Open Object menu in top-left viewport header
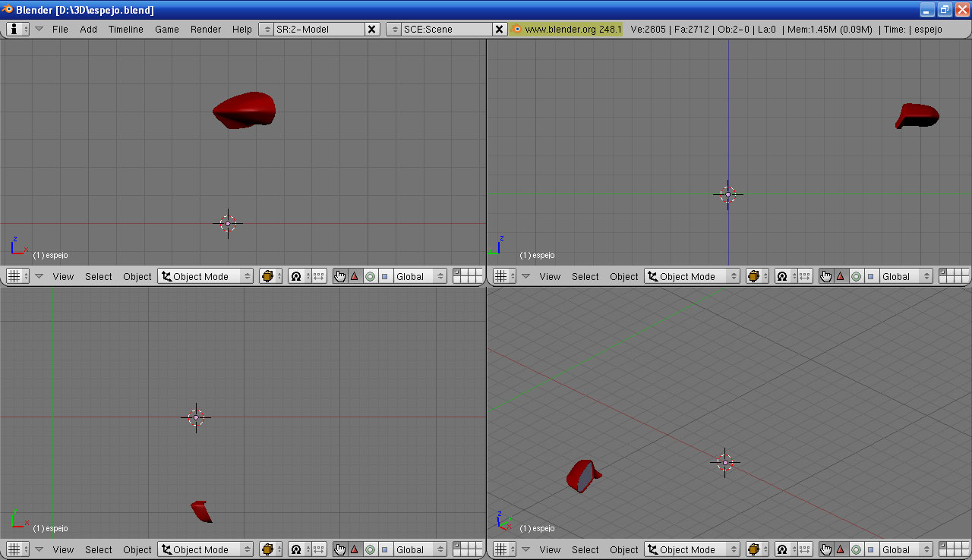972x560 pixels. point(137,276)
